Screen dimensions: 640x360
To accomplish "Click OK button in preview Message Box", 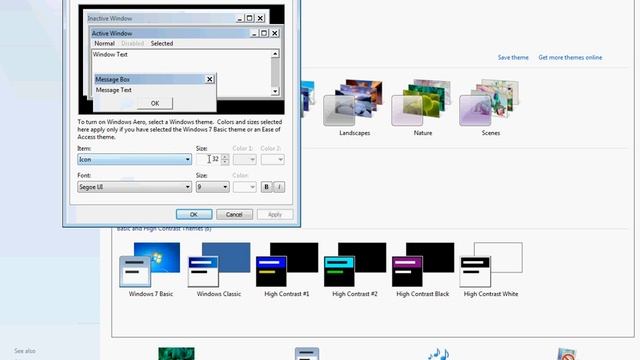I will [x=155, y=103].
